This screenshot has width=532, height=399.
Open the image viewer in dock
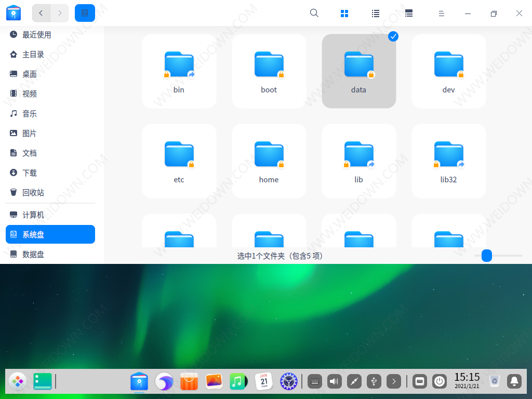[214, 381]
